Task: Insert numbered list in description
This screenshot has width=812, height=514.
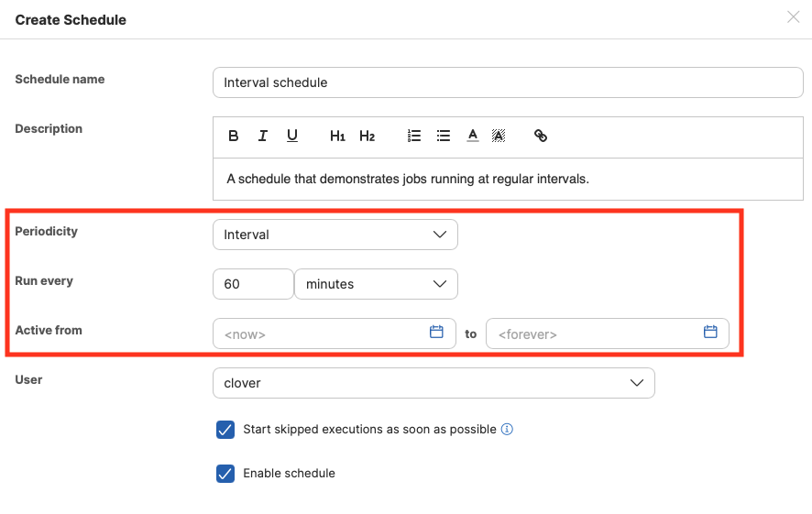Action: [x=414, y=136]
